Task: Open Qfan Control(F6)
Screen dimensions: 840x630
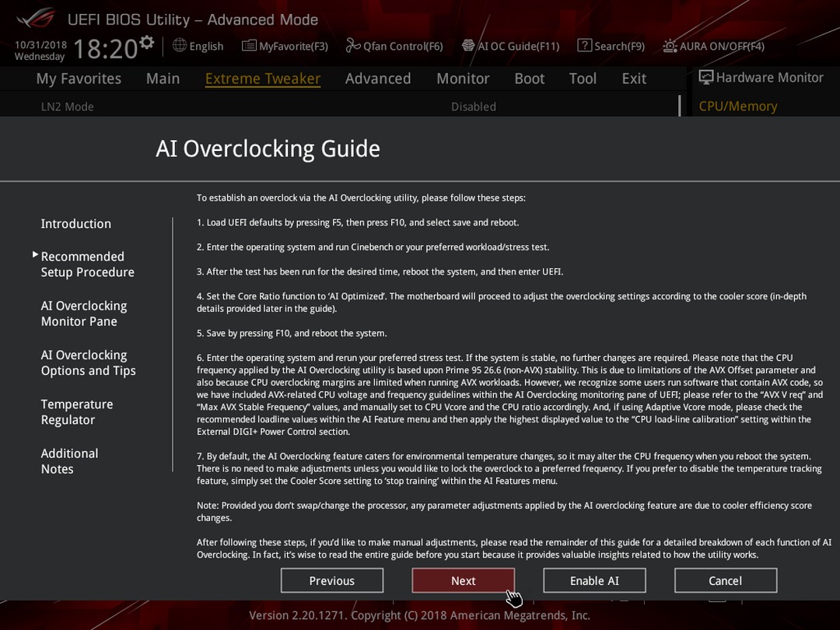Action: [403, 46]
